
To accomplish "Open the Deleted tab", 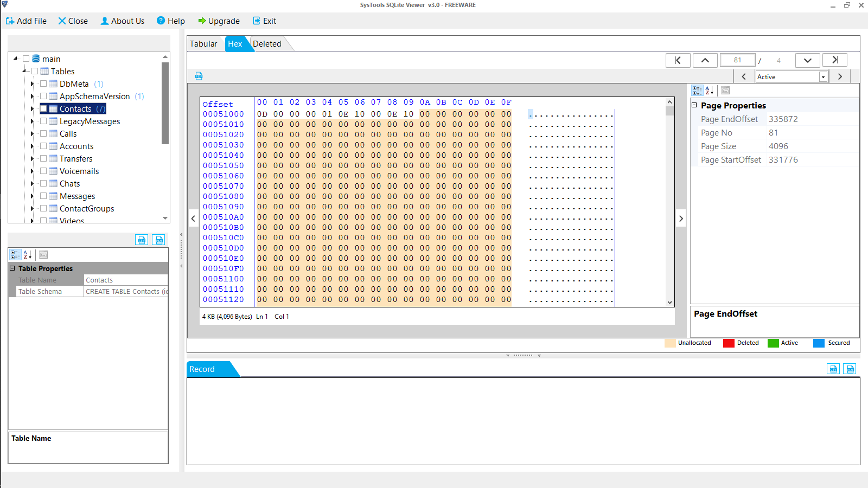I will (267, 44).
